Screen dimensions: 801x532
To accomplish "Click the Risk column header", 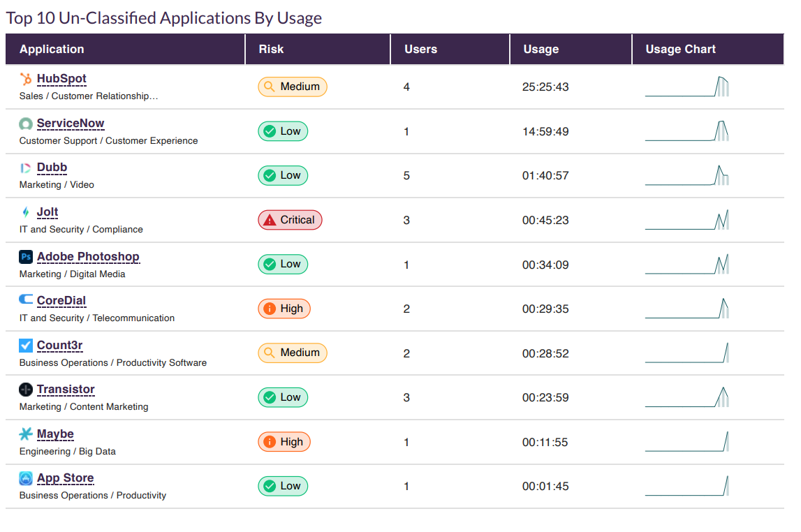I will (x=270, y=49).
